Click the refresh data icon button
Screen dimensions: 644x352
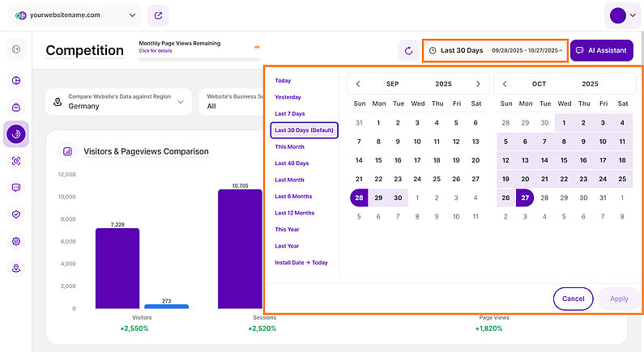(x=409, y=51)
